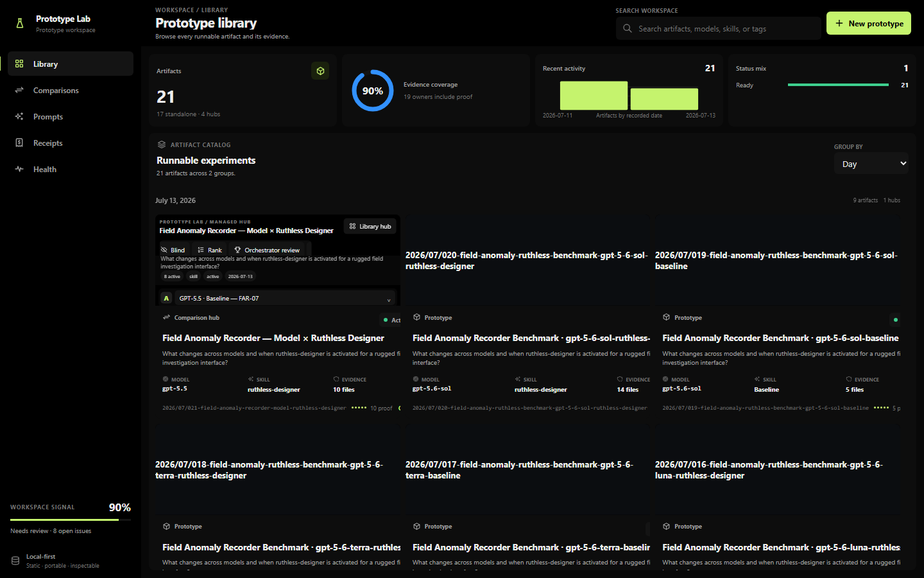The image size is (924, 578).
Task: Click the Workspace Signal progress bar
Action: pos(71,520)
